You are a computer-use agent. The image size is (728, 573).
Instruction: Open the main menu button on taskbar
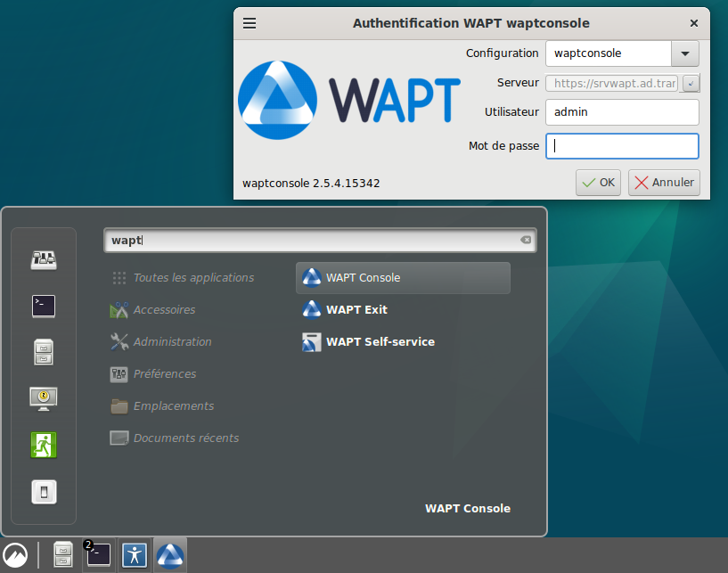tap(15, 555)
